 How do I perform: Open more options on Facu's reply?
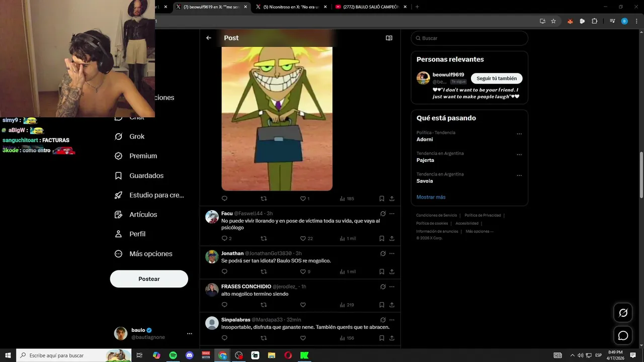pos(392,214)
